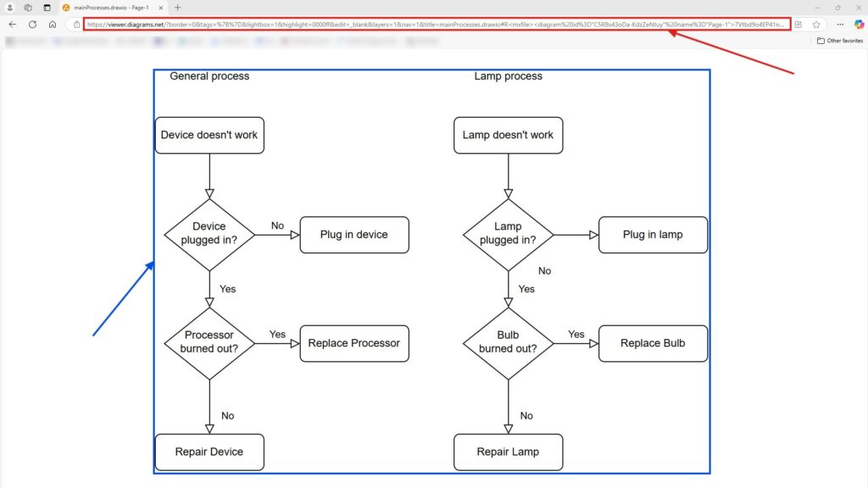Click the browser back arrow

tap(11, 24)
